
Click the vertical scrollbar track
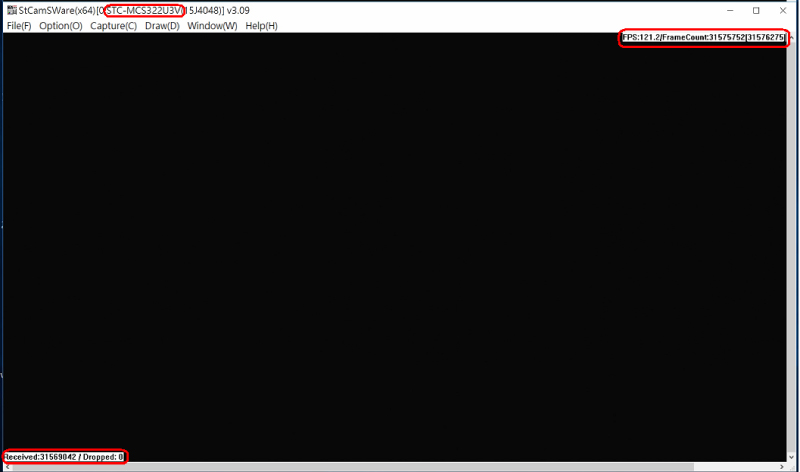point(792,250)
